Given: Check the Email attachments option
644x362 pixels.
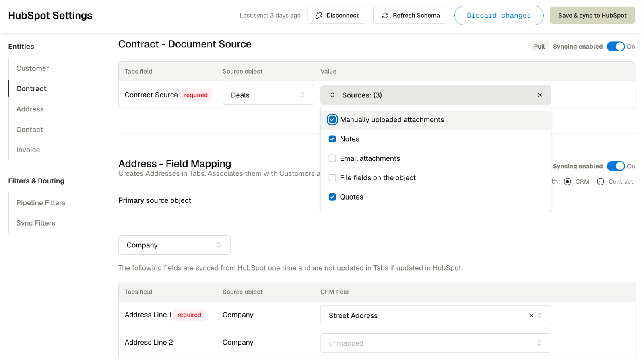Looking at the screenshot, I should [332, 158].
